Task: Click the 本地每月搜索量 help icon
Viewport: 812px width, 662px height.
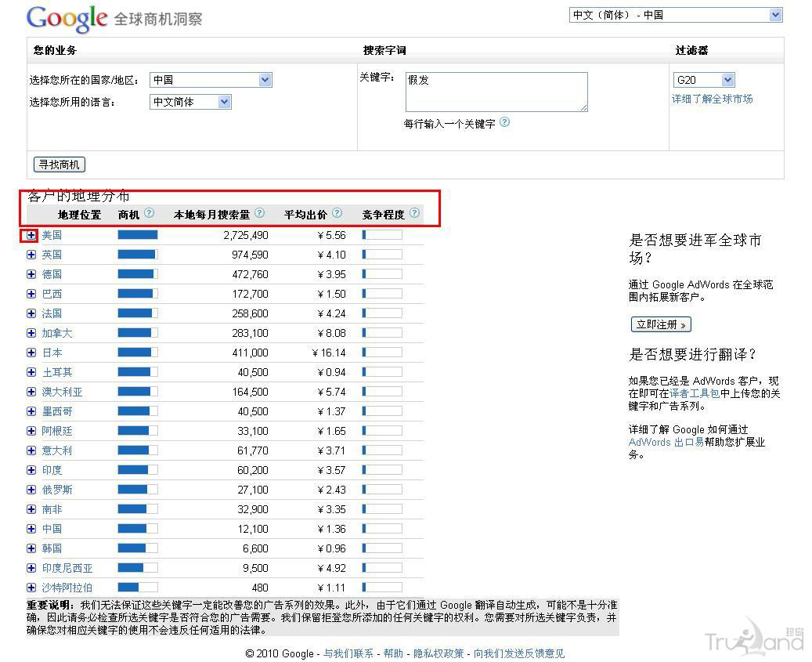Action: 258,213
